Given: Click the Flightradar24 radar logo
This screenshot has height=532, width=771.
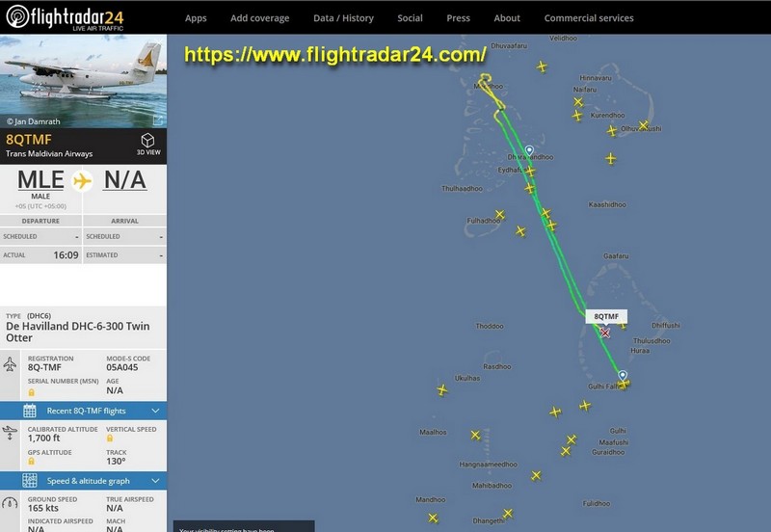Looking at the screenshot, I should pyautogui.click(x=17, y=16).
